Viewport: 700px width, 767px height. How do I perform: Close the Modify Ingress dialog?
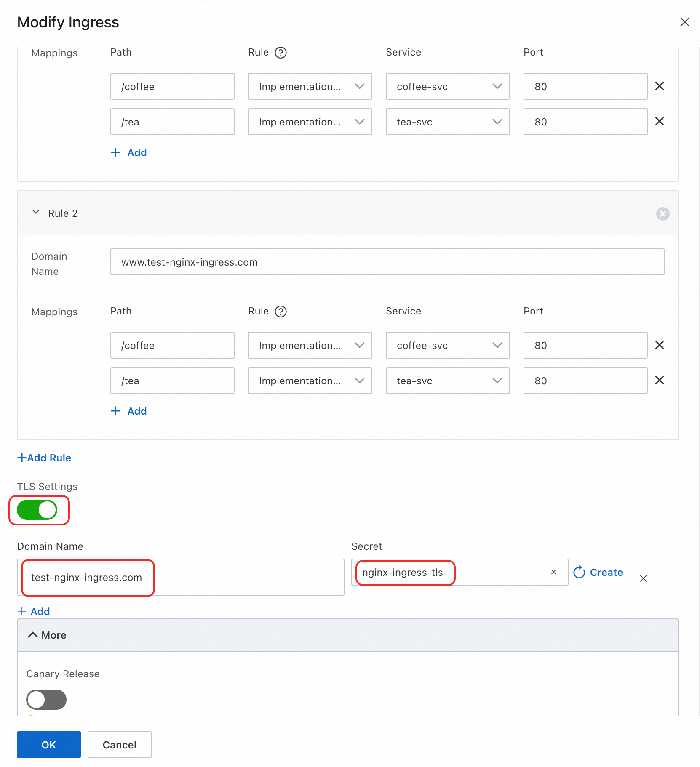click(684, 22)
